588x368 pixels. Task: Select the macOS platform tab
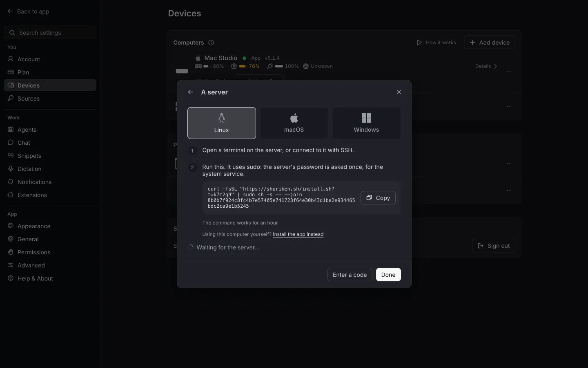point(294,123)
